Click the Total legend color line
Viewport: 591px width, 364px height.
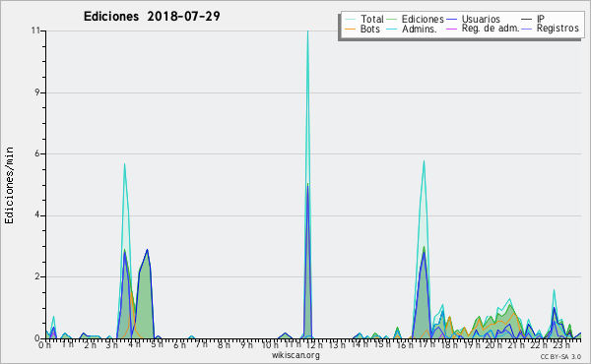350,20
